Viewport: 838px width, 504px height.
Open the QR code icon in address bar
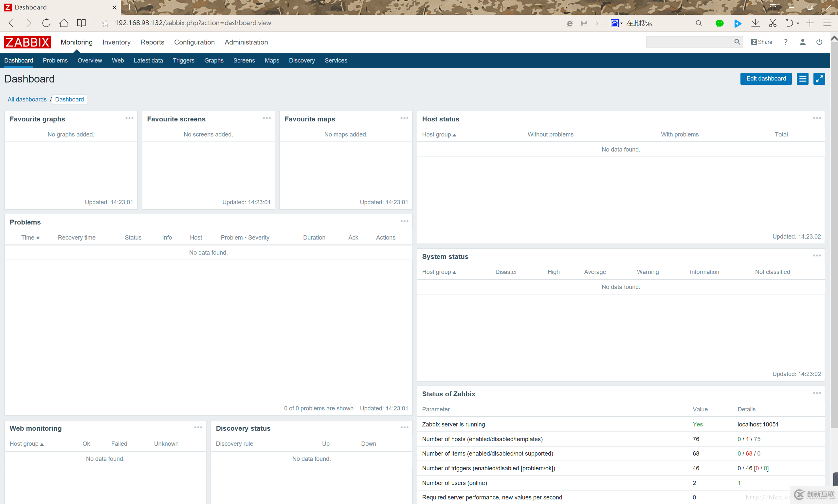pyautogui.click(x=584, y=24)
